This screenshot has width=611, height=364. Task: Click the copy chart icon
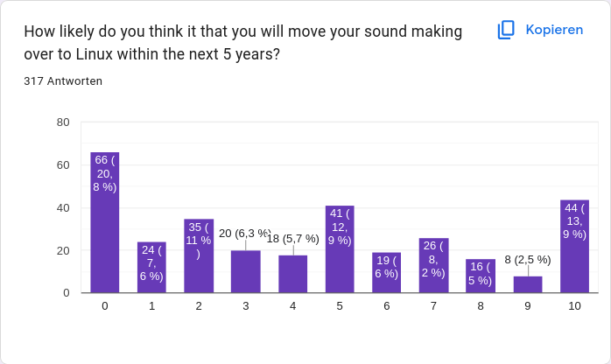506,30
